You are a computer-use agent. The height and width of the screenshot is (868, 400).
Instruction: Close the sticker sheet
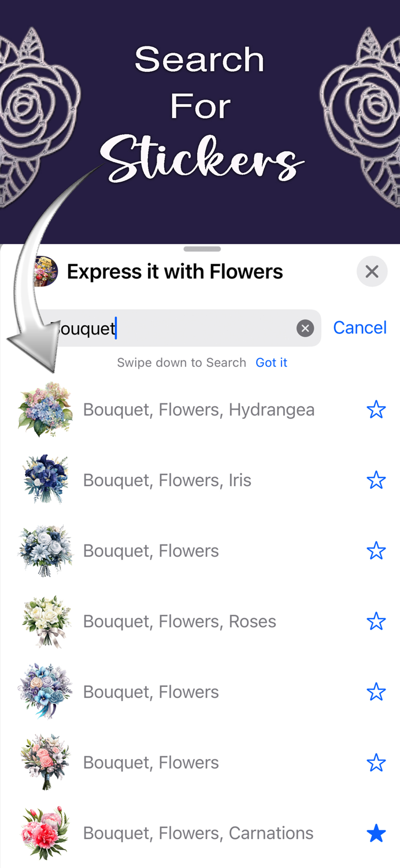click(x=372, y=271)
